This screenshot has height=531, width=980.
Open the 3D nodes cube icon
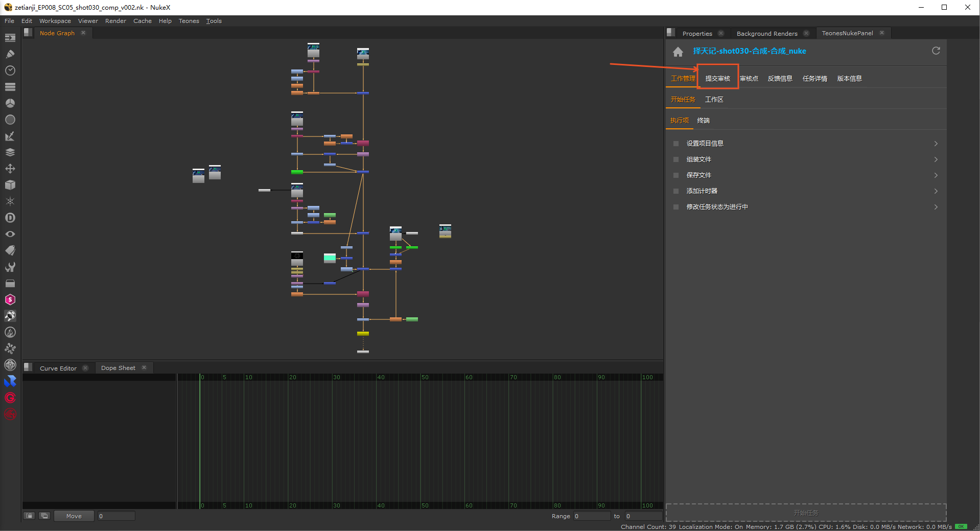click(x=10, y=185)
